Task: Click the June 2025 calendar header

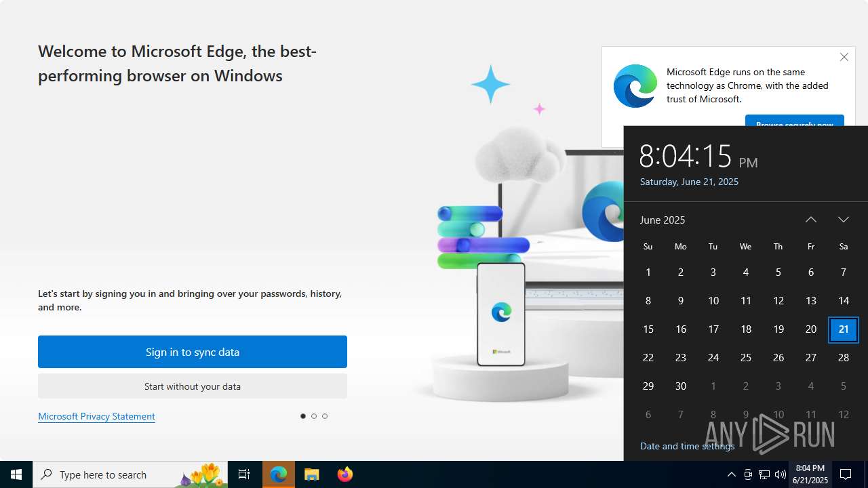Action: pyautogui.click(x=663, y=220)
